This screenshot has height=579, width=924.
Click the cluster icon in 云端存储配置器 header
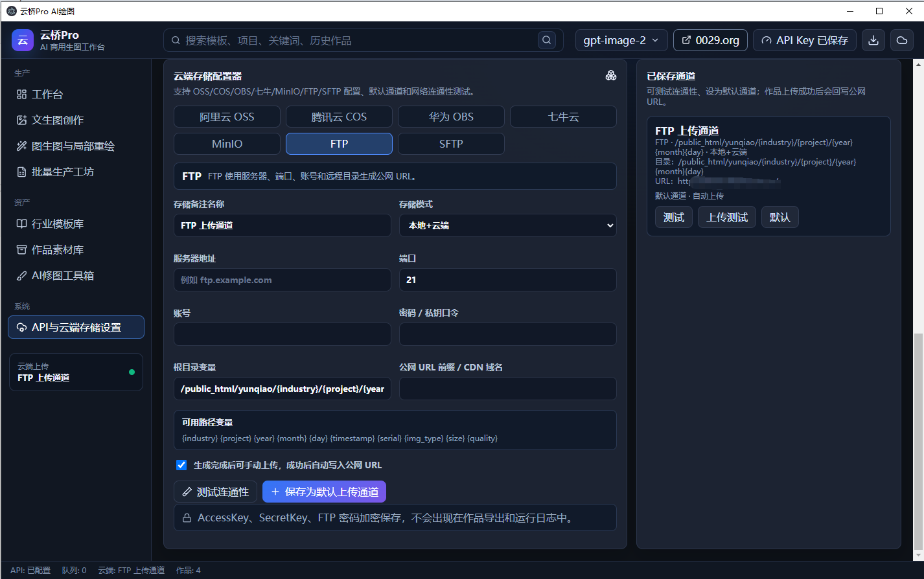pos(610,76)
